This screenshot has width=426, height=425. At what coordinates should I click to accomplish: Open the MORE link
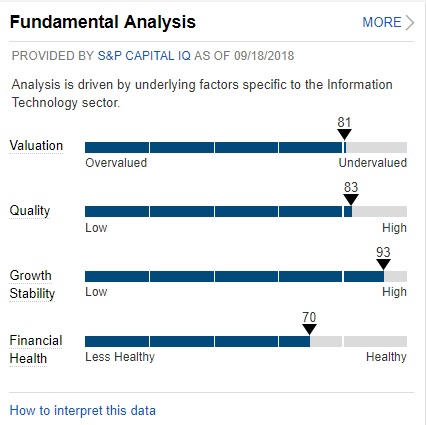382,22
